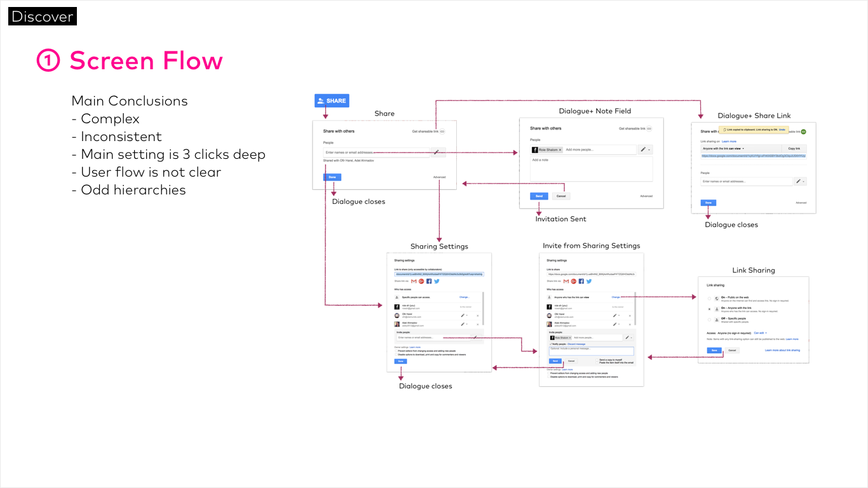
Task: Check 'Disable options to download' in Sharing Settings
Action: [x=397, y=355]
